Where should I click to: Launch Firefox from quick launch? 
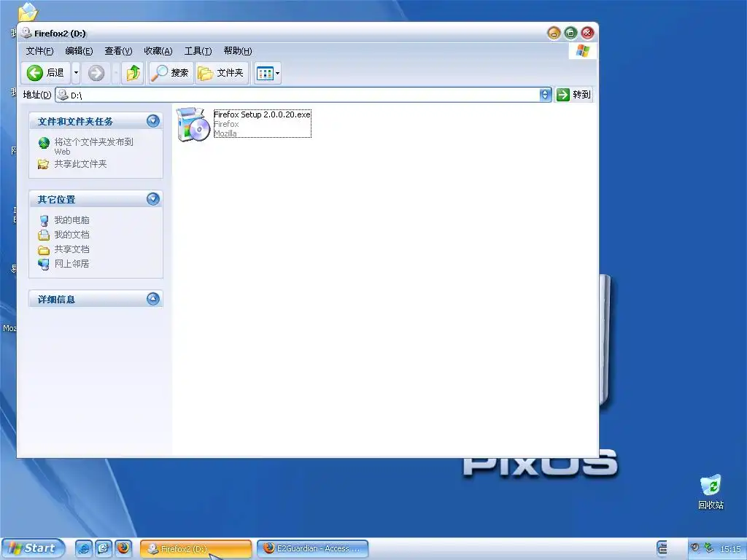tap(123, 548)
